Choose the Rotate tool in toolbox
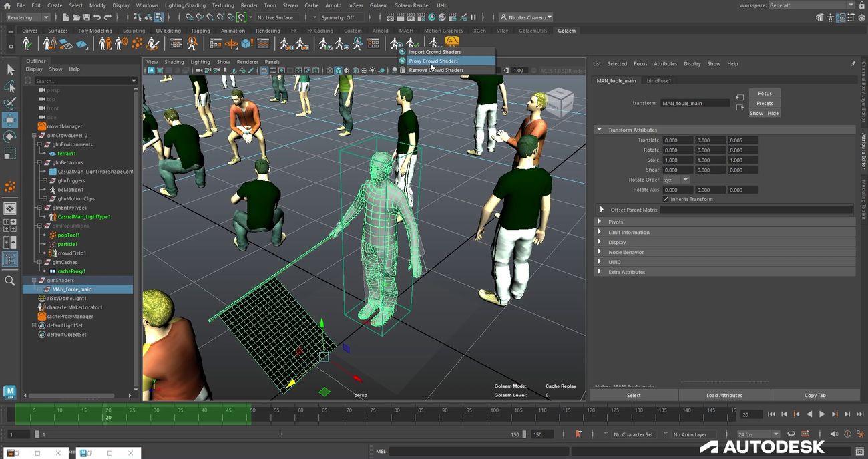This screenshot has width=868, height=459. click(x=10, y=137)
